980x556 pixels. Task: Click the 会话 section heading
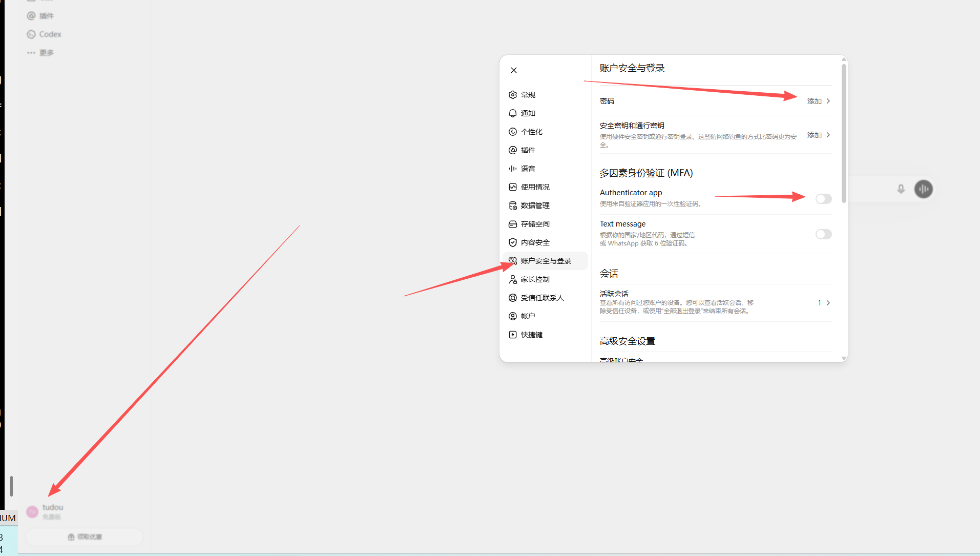609,274
